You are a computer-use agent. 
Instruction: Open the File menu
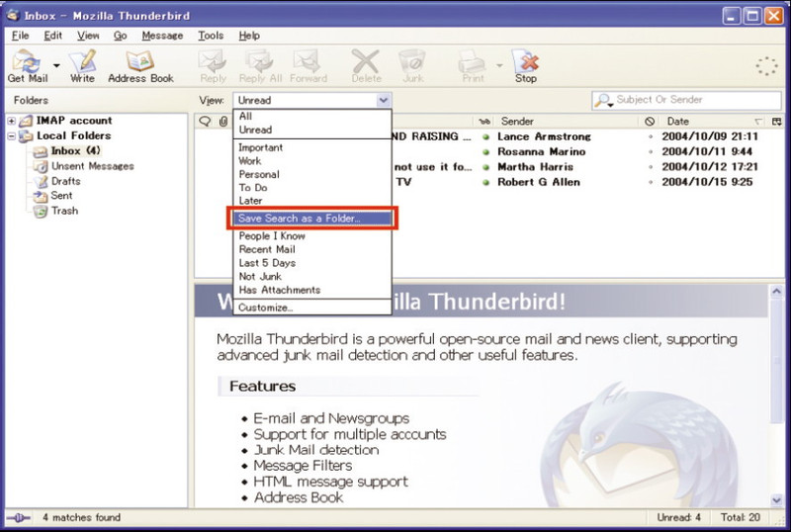click(20, 36)
